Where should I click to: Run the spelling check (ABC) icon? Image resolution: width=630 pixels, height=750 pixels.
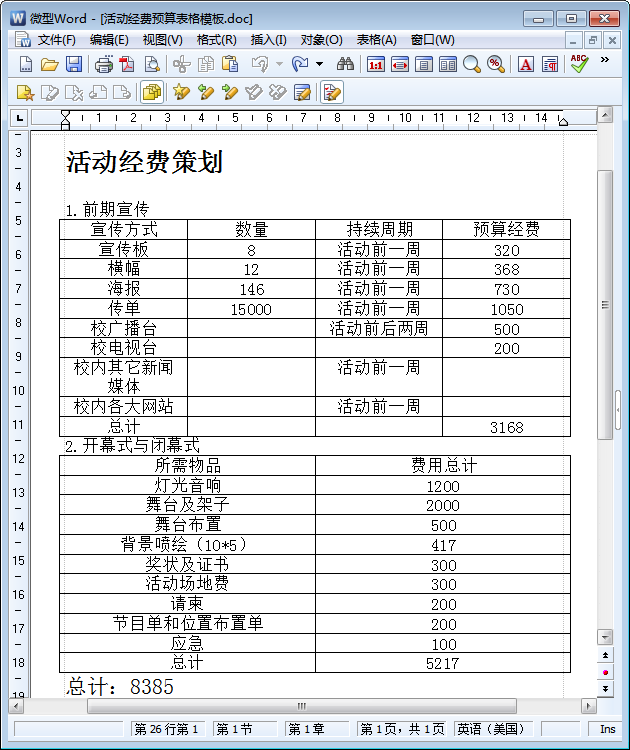579,64
